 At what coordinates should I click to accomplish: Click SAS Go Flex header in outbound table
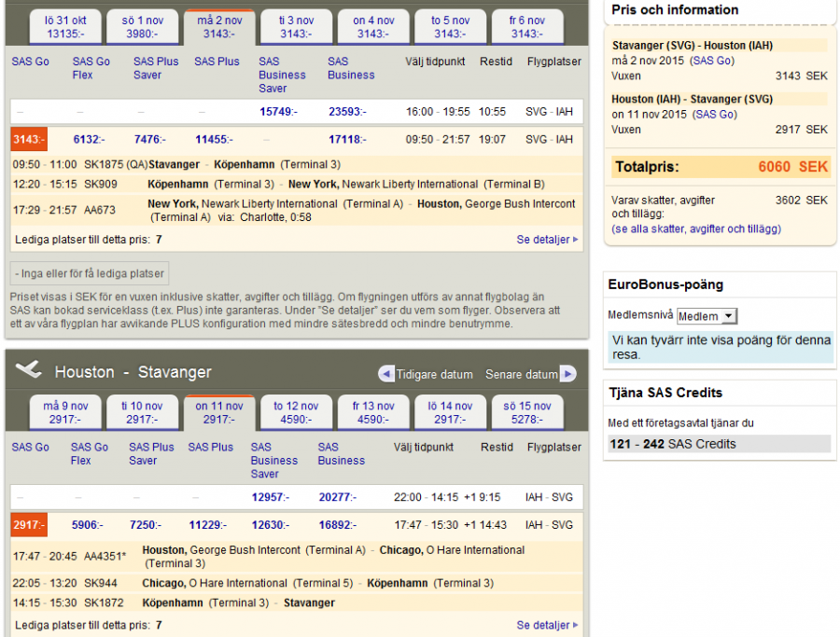click(x=91, y=68)
